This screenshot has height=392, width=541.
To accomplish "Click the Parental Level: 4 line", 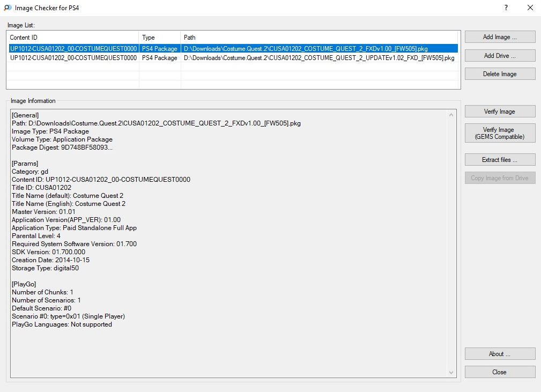I will tap(36, 236).
